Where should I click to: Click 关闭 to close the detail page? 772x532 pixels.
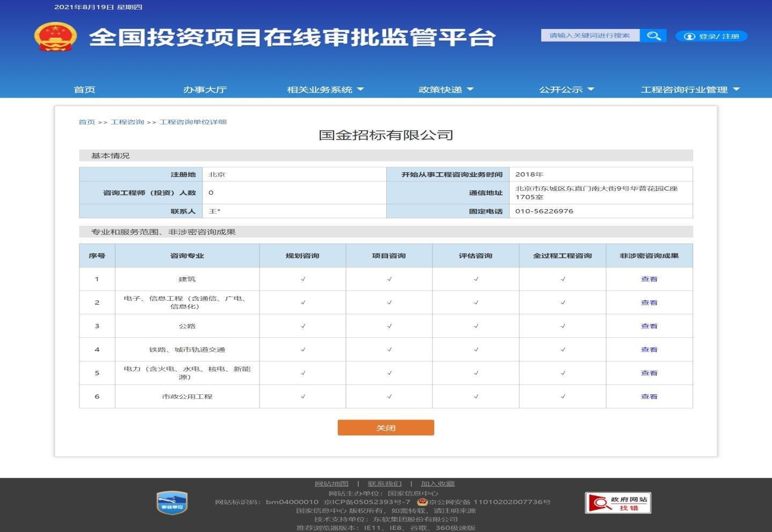click(386, 427)
